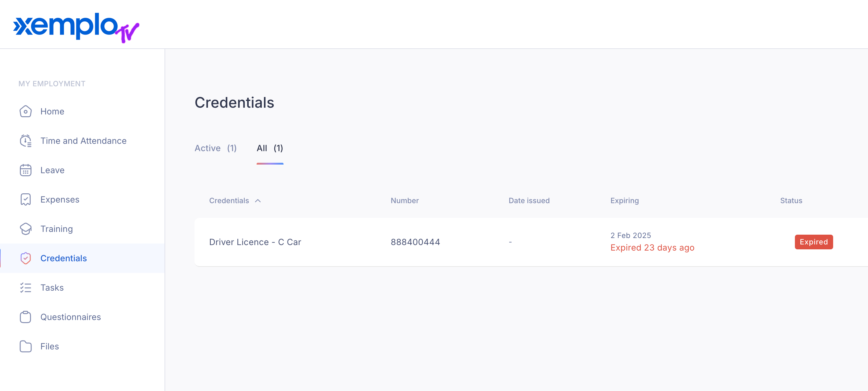Image resolution: width=868 pixels, height=391 pixels.
Task: Click the Expiring column header
Action: [x=624, y=201]
